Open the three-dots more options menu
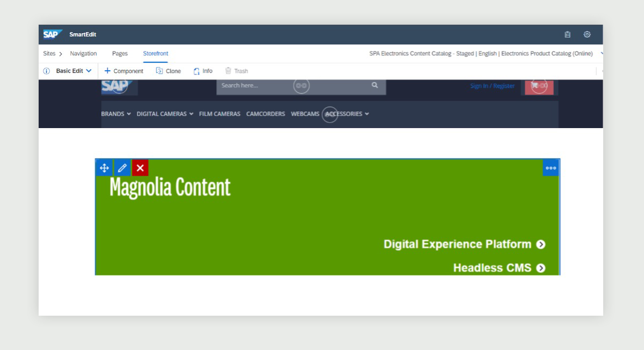The width and height of the screenshot is (644, 350). (x=551, y=168)
